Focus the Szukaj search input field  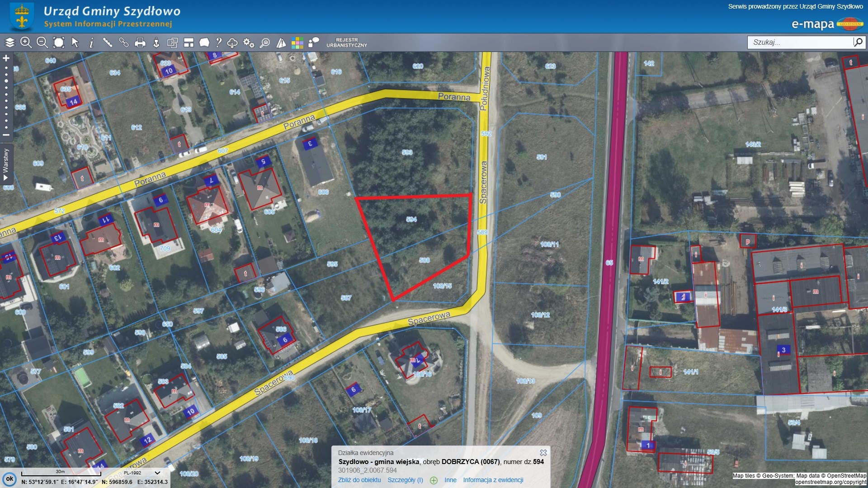click(x=800, y=42)
